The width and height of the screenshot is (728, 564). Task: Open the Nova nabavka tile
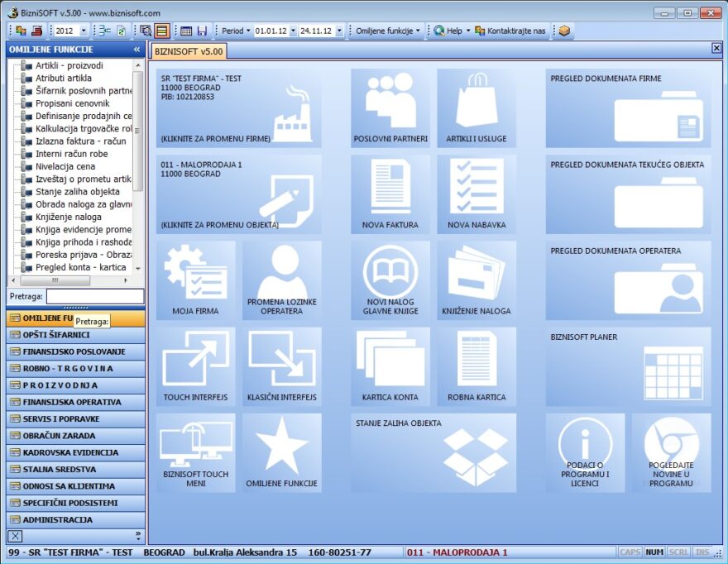click(477, 194)
